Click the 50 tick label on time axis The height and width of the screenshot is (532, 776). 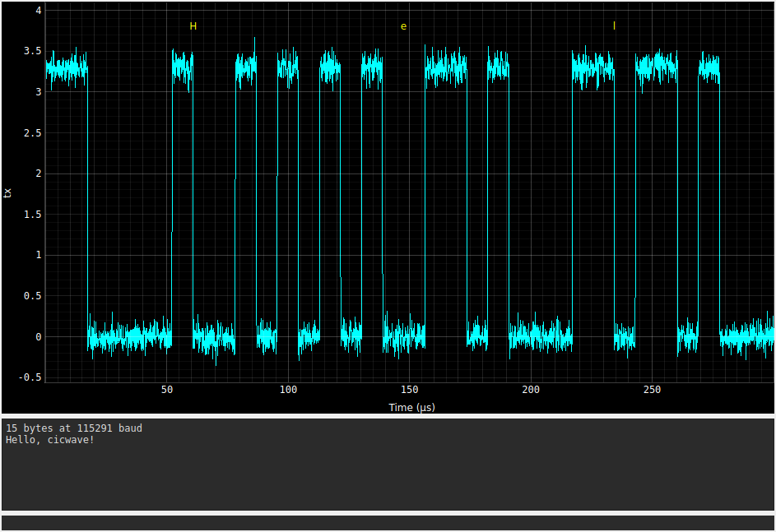[x=167, y=390]
